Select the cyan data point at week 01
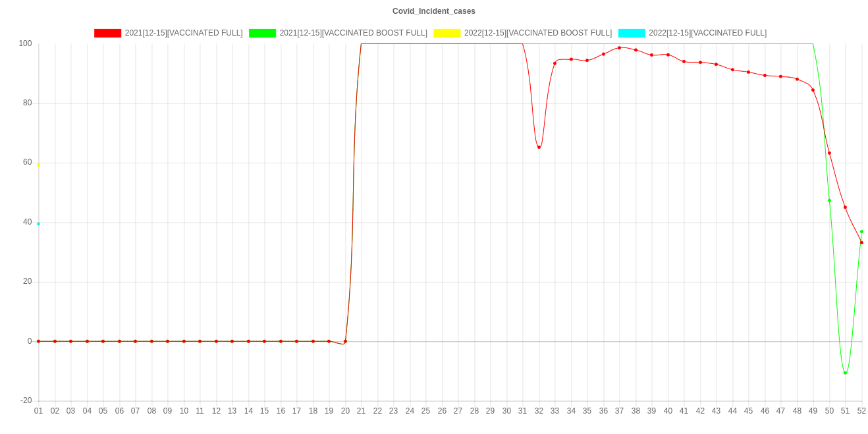Screen dimensions: 868x434 [x=38, y=224]
